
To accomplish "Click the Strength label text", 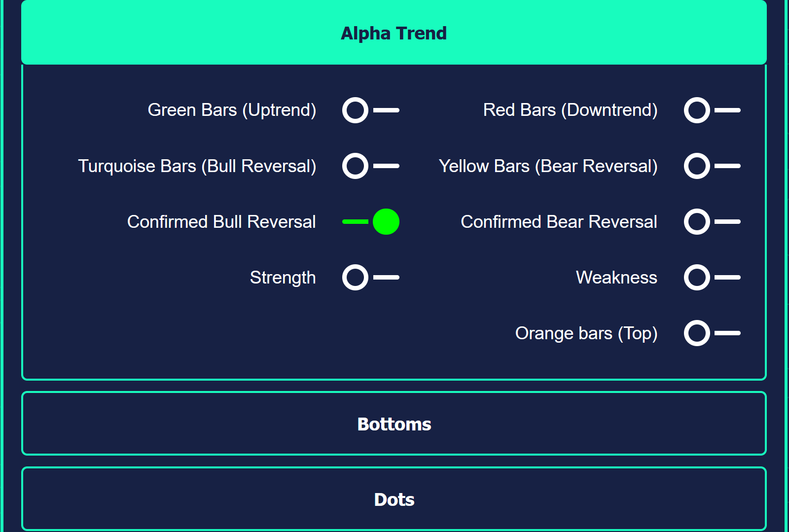I will (x=283, y=278).
